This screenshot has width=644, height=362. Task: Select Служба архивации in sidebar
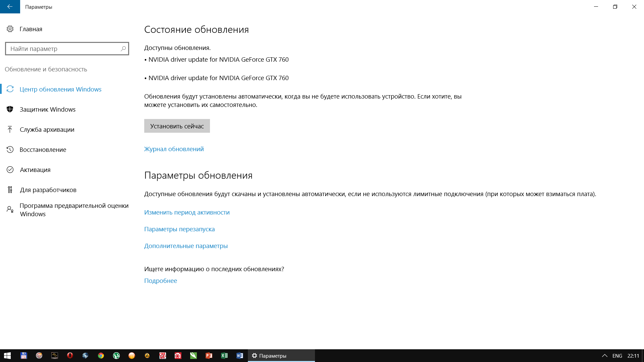coord(47,130)
